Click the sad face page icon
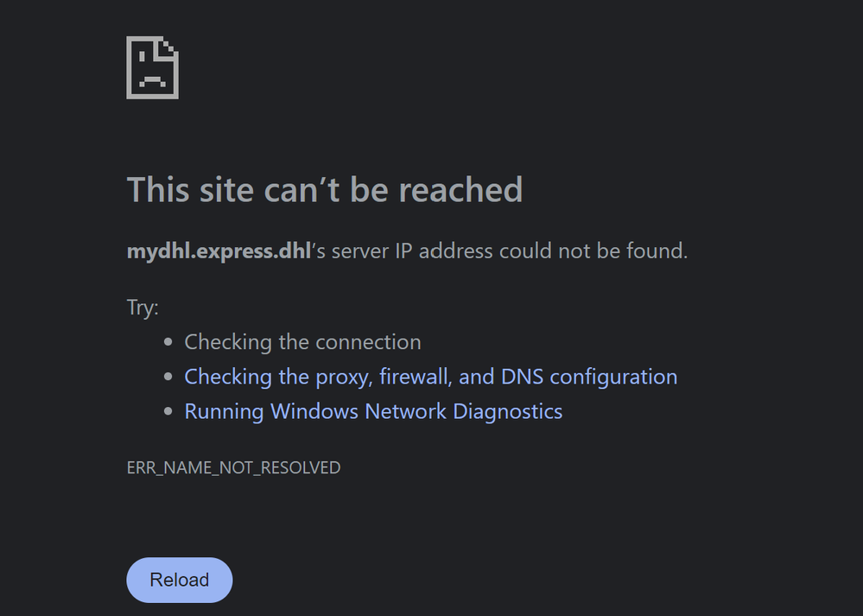863x616 pixels. tap(151, 69)
